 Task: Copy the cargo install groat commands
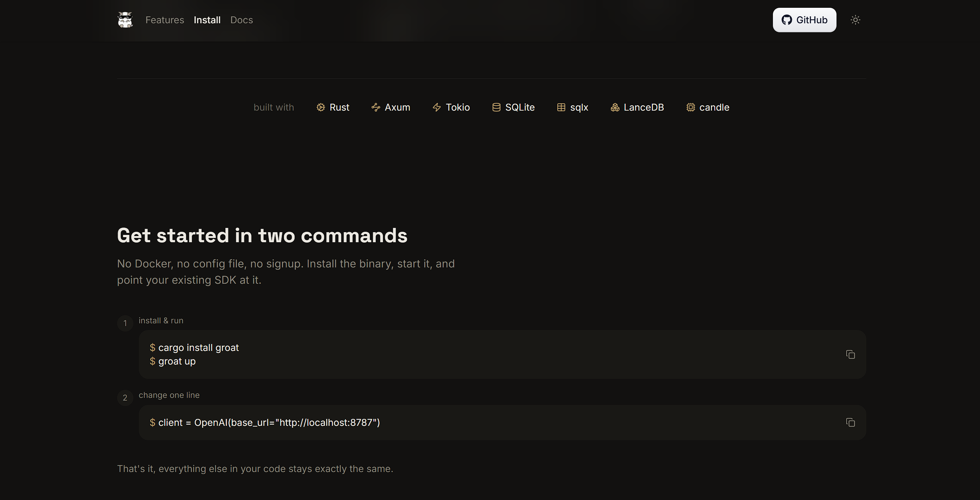click(850, 354)
